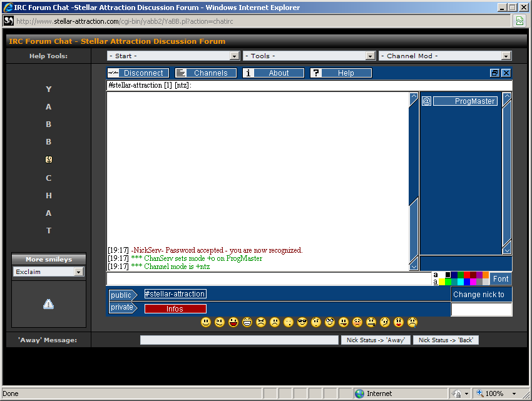Screen dimensions: 532x401
Task: Click the chat message input field
Action: 269,278
